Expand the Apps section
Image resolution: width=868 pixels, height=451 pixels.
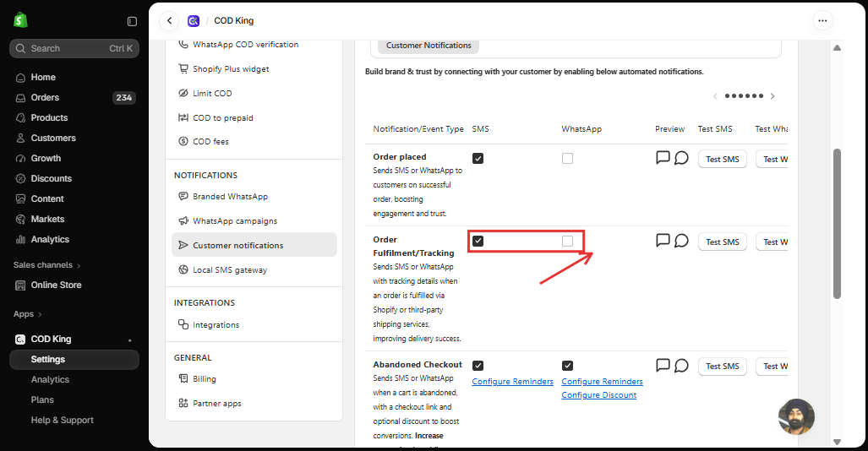click(28, 314)
